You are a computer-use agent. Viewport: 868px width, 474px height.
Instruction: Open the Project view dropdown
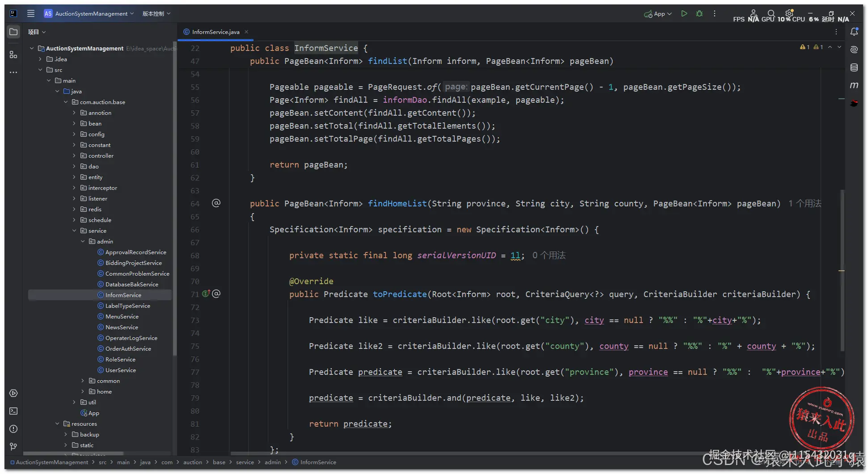click(x=37, y=32)
